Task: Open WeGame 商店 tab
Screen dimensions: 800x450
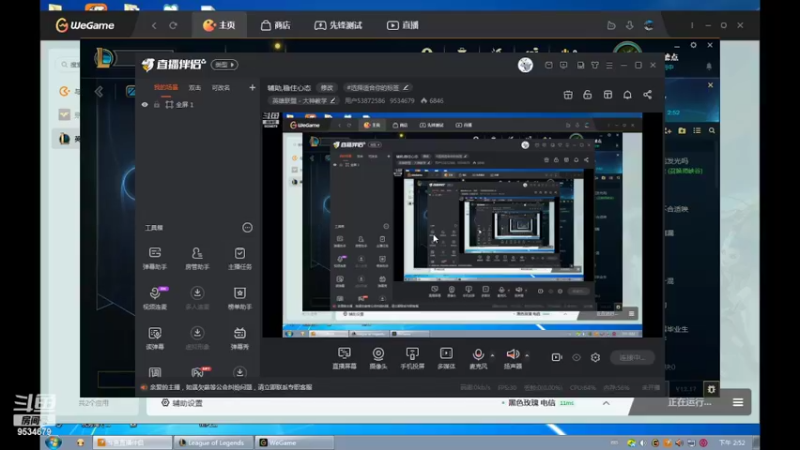Action: (276, 25)
